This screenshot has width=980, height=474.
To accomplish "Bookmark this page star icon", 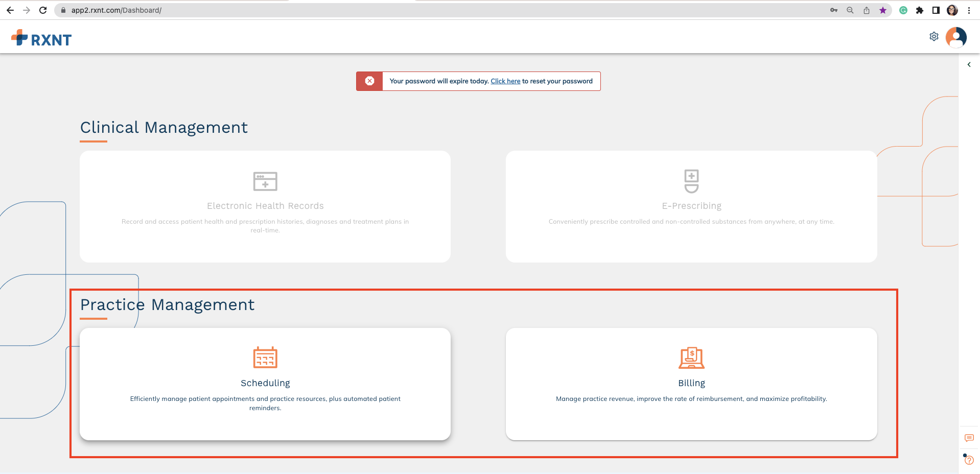I will point(883,10).
